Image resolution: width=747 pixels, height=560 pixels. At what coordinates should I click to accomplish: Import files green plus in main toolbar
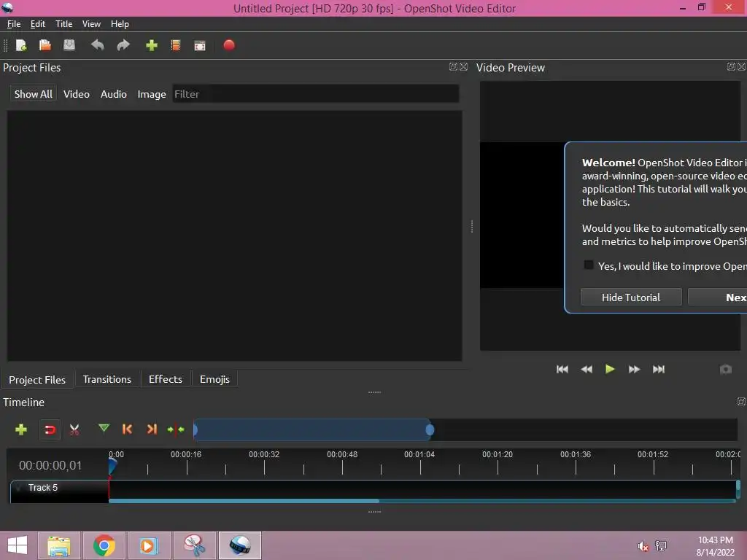[152, 45]
